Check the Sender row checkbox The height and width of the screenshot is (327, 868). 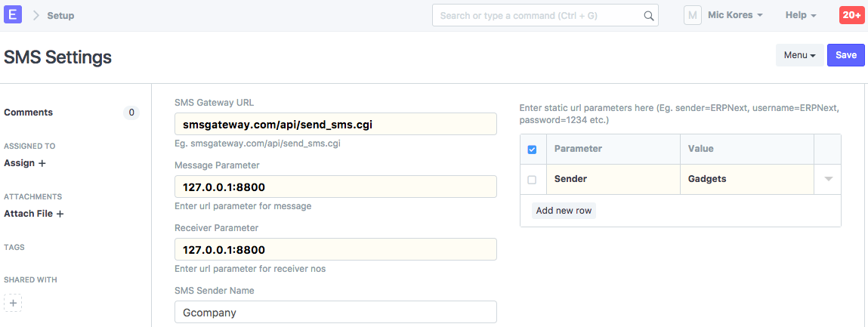(x=532, y=180)
